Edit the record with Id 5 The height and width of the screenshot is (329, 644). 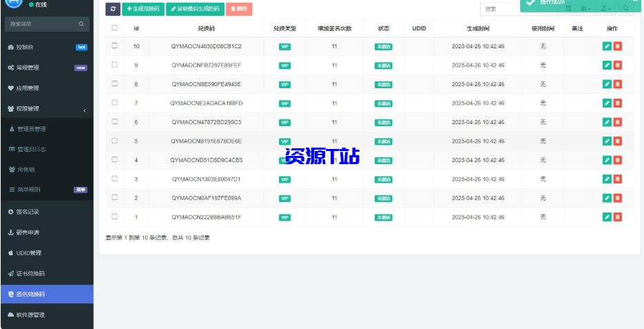(607, 141)
